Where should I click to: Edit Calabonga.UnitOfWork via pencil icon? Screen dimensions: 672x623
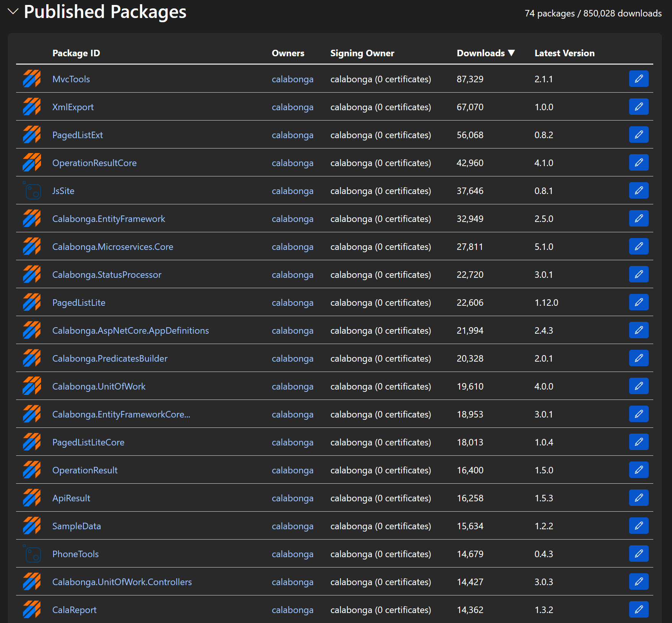[x=639, y=386]
